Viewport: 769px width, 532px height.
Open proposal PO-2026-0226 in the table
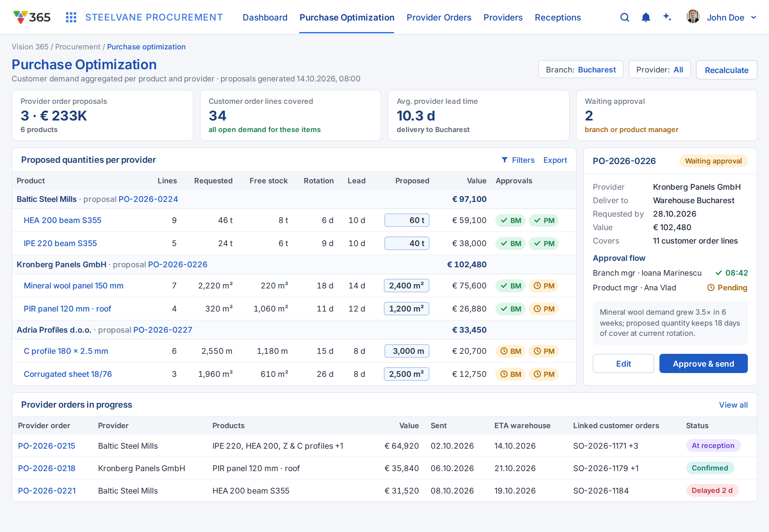pyautogui.click(x=178, y=264)
